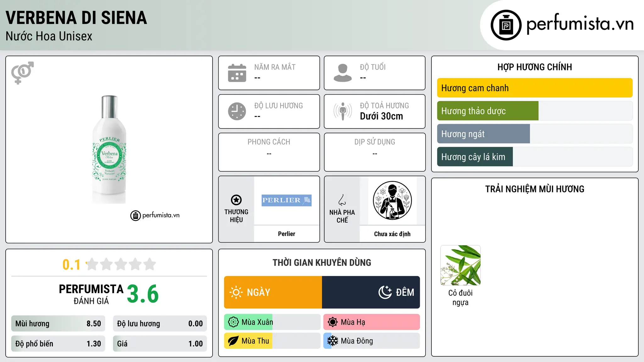Click the person silhouette age icon

coord(342,73)
